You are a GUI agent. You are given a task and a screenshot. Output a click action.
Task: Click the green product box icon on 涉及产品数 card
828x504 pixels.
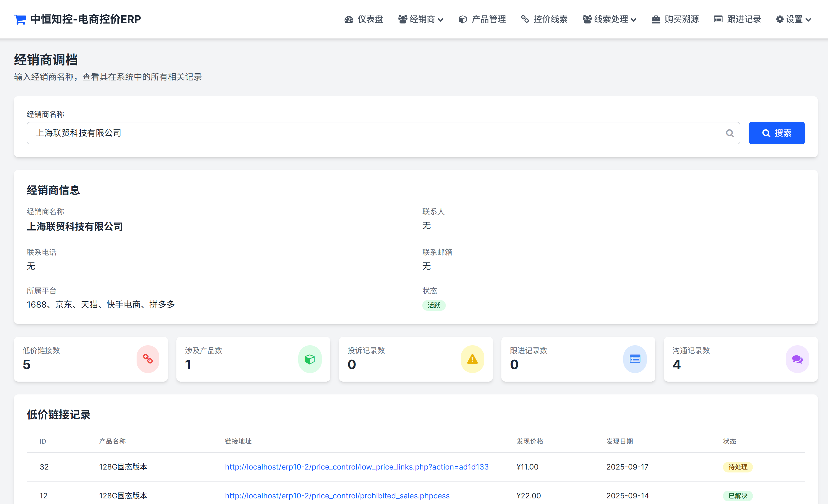(309, 359)
